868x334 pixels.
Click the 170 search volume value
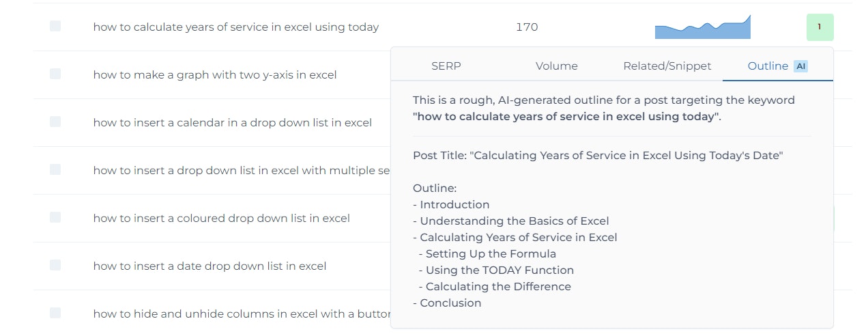[527, 27]
